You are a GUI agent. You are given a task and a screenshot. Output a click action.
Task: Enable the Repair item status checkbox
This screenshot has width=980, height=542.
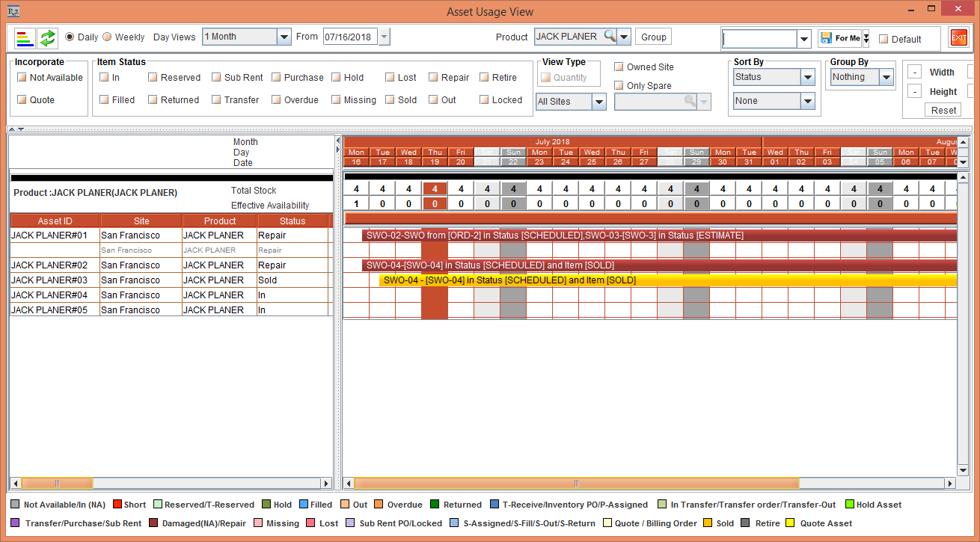pos(433,77)
